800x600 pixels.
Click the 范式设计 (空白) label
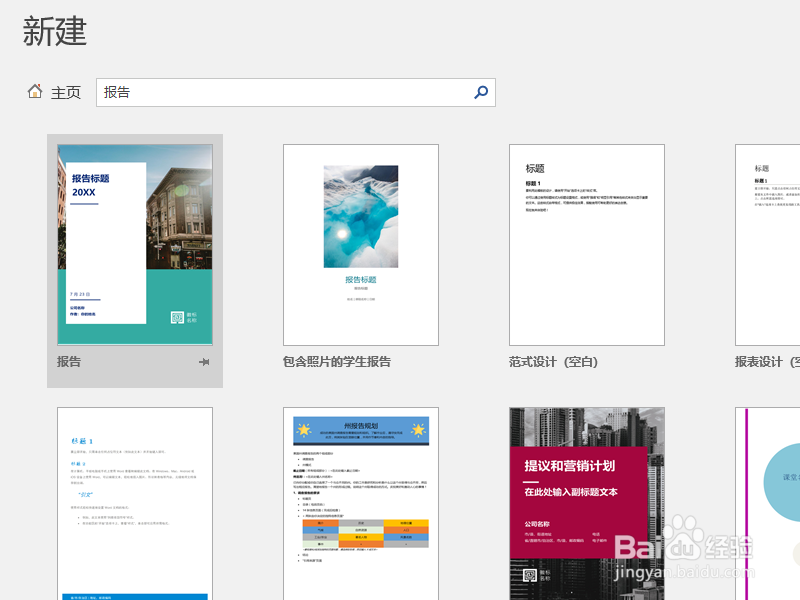(x=553, y=362)
